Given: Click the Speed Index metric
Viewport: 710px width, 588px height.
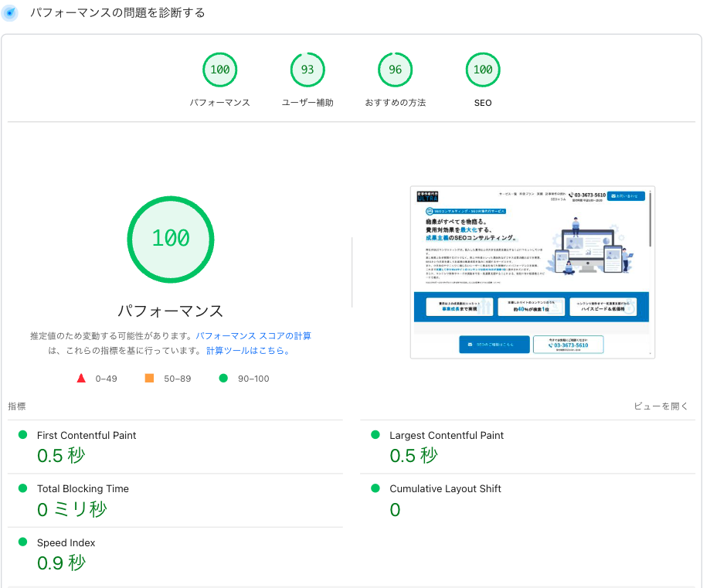Looking at the screenshot, I should (66, 543).
